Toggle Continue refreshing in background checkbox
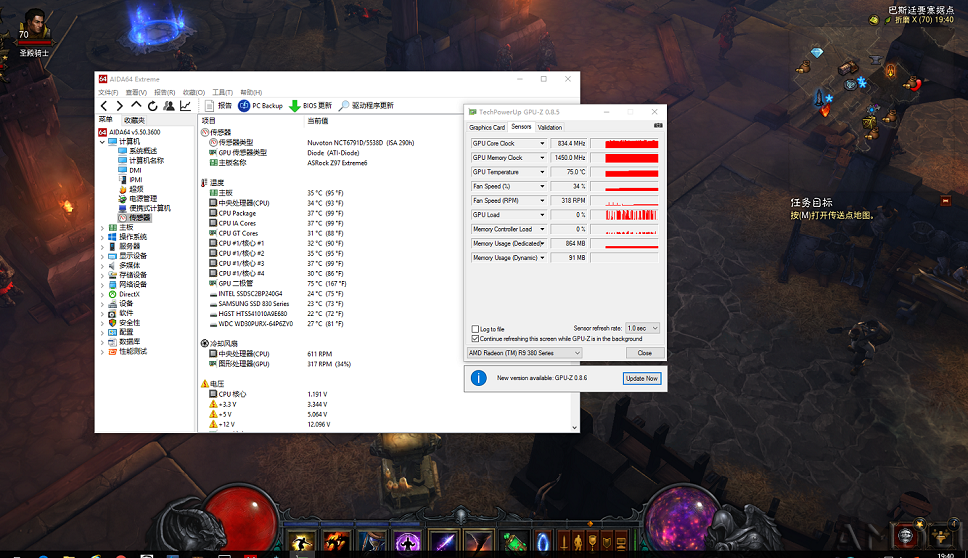This screenshot has height=558, width=968. tap(475, 339)
